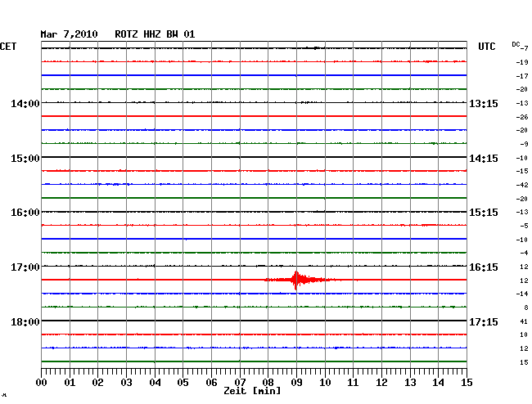
Task: Click minute tick label "08" on the time axis
Action: [x=268, y=383]
